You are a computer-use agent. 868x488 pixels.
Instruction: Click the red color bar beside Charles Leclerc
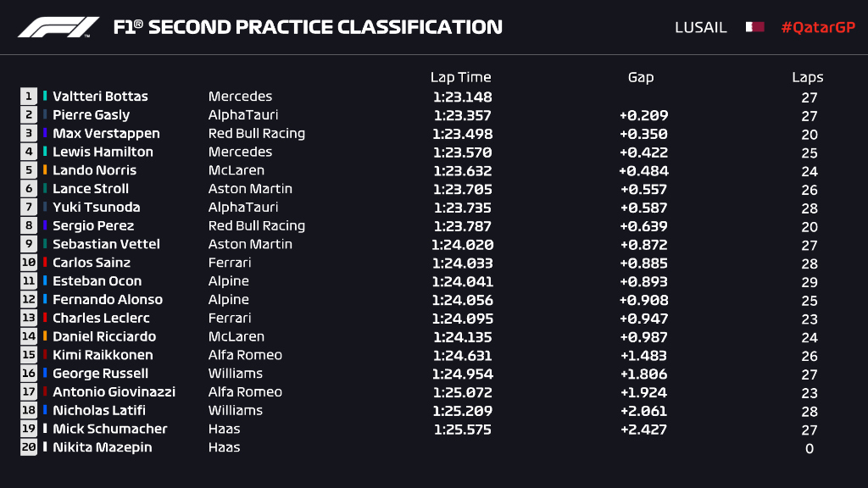(x=45, y=318)
